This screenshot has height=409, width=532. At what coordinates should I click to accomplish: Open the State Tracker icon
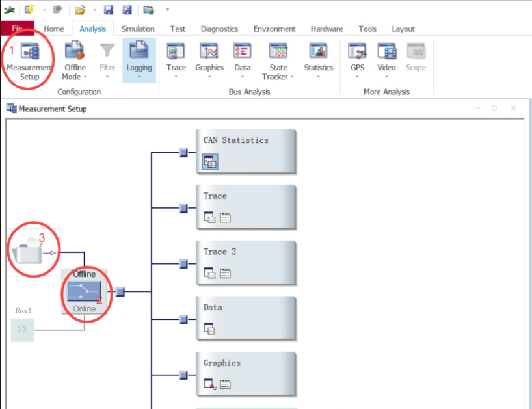pyautogui.click(x=278, y=51)
